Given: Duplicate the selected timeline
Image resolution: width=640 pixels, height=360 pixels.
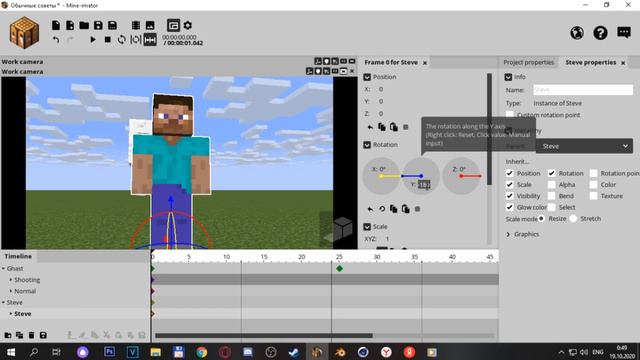Looking at the screenshot, I should click(x=19, y=335).
